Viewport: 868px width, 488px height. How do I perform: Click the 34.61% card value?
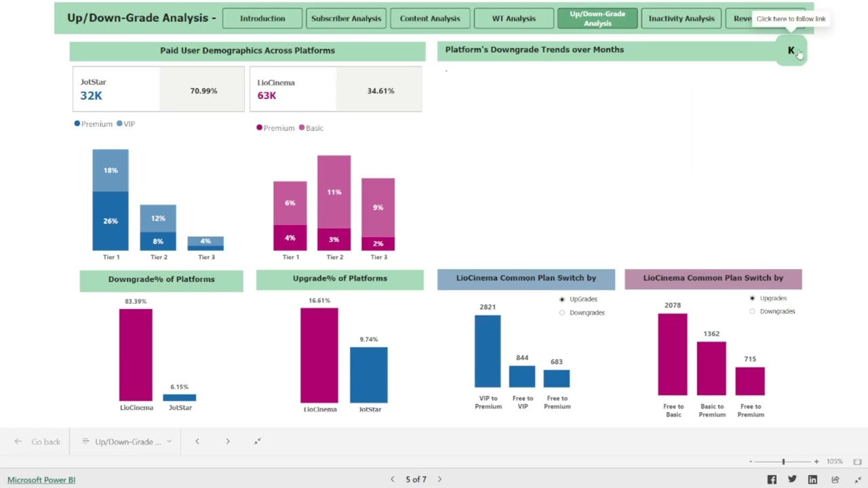pyautogui.click(x=380, y=90)
